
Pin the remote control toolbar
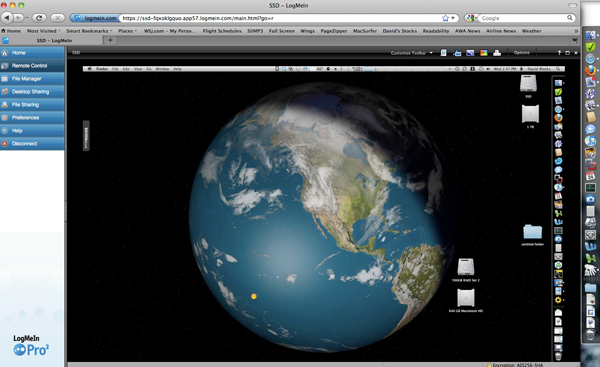pos(559,53)
